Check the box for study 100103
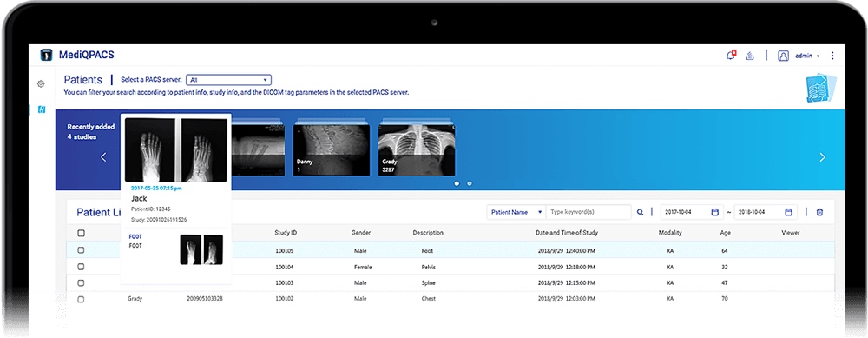 click(x=81, y=282)
